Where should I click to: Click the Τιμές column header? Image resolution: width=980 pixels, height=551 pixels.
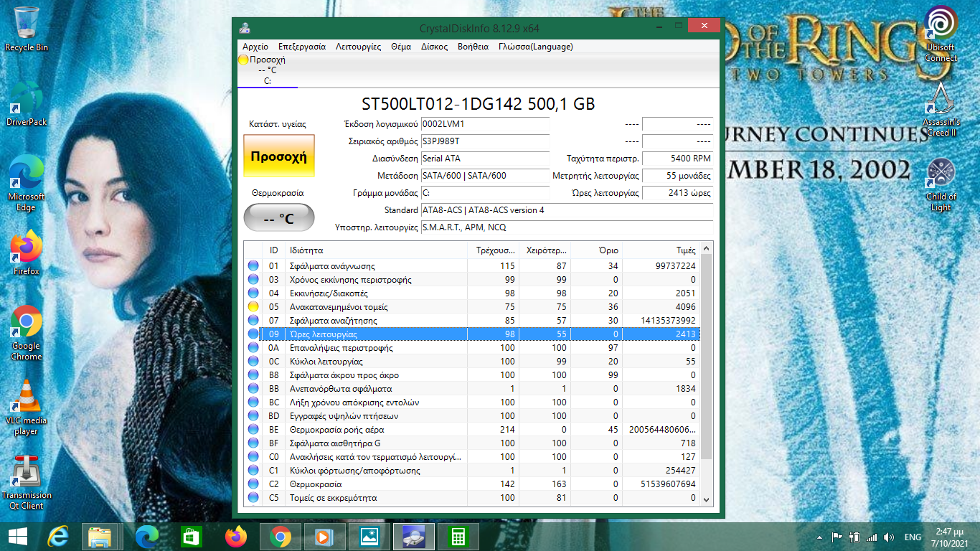point(686,250)
